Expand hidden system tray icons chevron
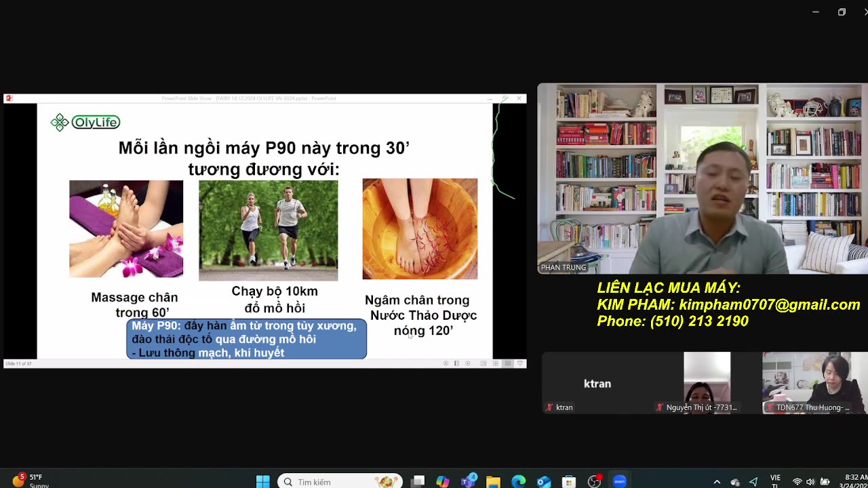Image resolution: width=868 pixels, height=488 pixels. 717,482
